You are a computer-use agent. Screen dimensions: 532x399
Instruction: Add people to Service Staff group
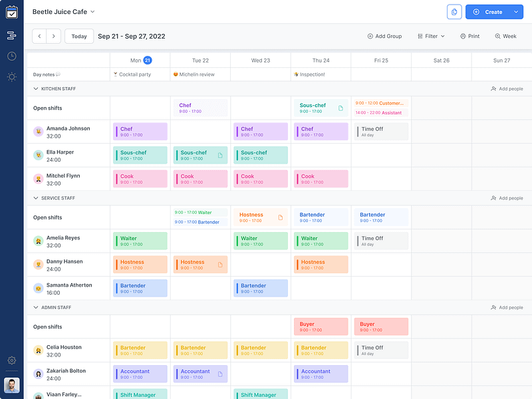[507, 198]
